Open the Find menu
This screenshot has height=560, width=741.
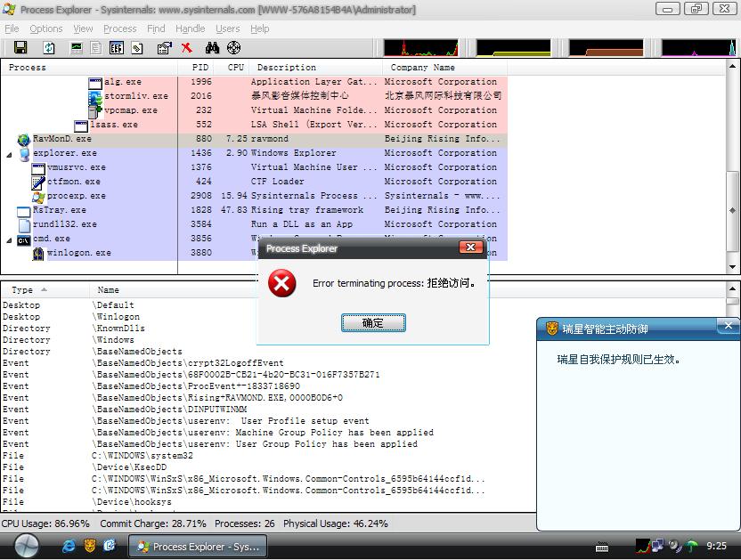[156, 28]
